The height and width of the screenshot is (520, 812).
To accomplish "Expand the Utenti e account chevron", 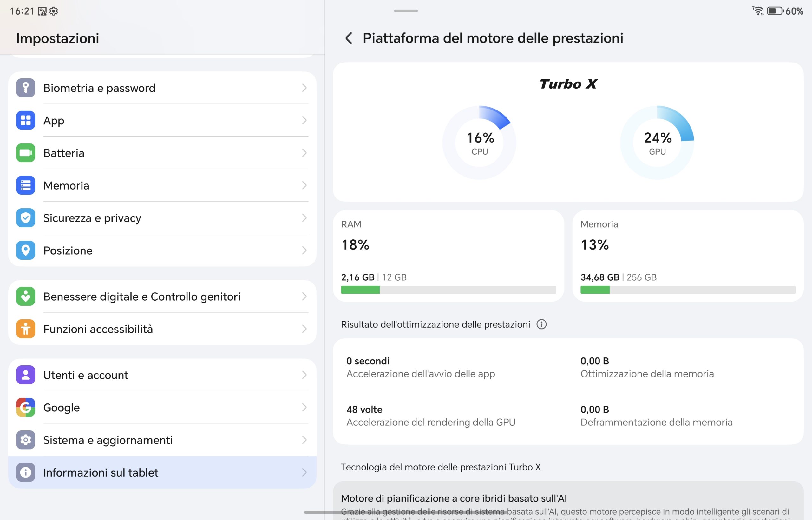I will (304, 375).
